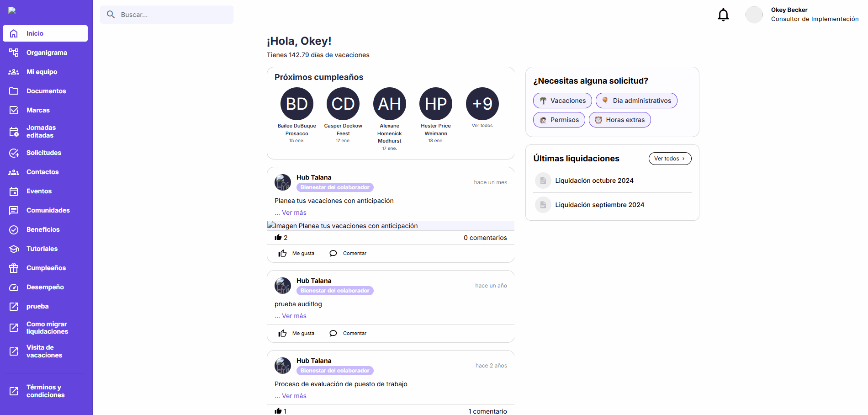Click thumbs-up icon on prueba auditlog post
The width and height of the screenshot is (868, 415).
pyautogui.click(x=282, y=333)
